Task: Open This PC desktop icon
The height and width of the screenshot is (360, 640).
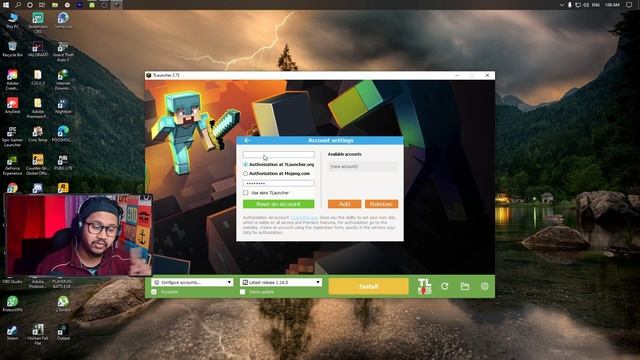Action: [13, 20]
